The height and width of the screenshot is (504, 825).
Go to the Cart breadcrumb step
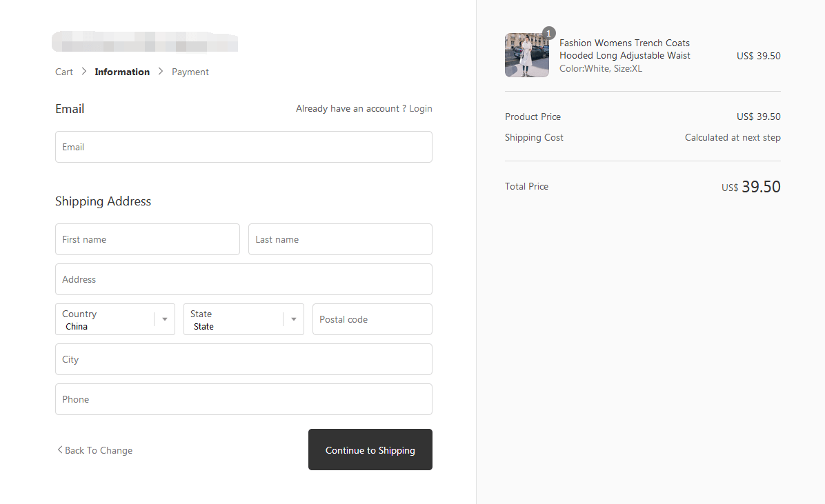point(64,72)
